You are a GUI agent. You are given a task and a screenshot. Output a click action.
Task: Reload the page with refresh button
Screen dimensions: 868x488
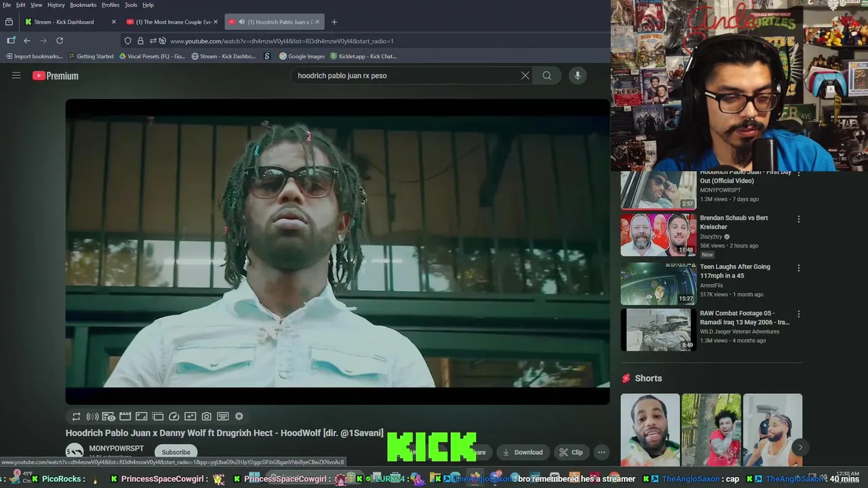[60, 41]
